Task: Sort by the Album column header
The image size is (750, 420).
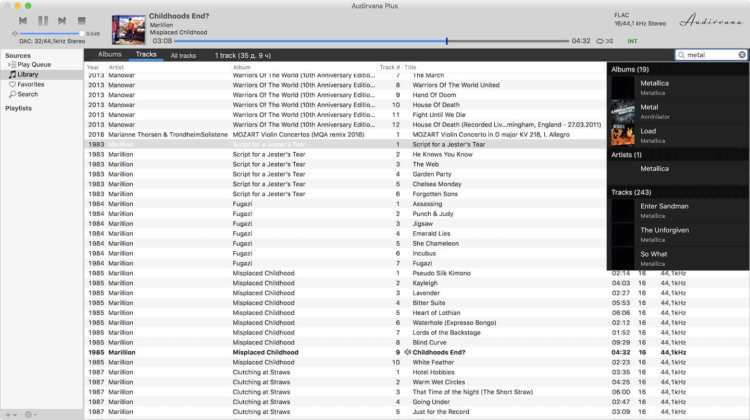Action: (x=242, y=67)
